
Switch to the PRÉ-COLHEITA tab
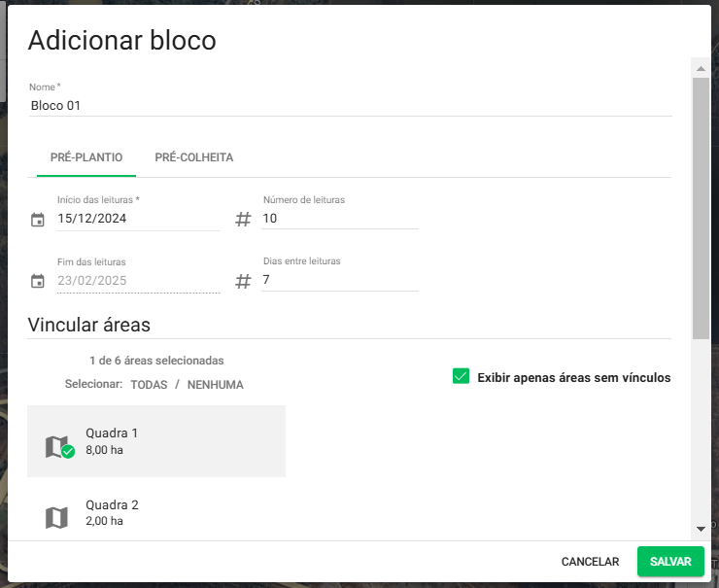click(x=193, y=157)
